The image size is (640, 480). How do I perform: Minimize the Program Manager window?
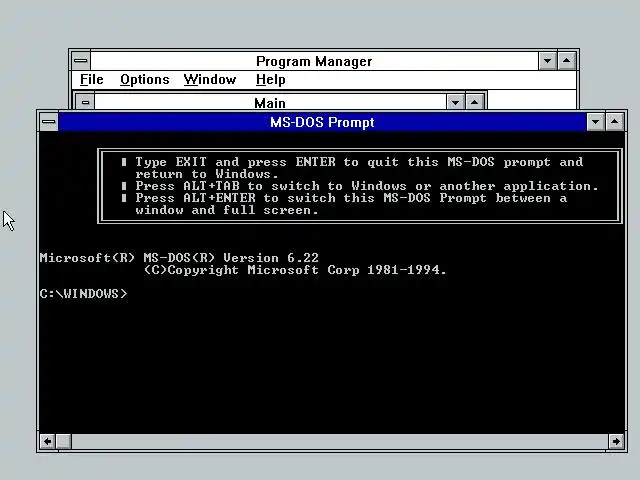tap(547, 61)
